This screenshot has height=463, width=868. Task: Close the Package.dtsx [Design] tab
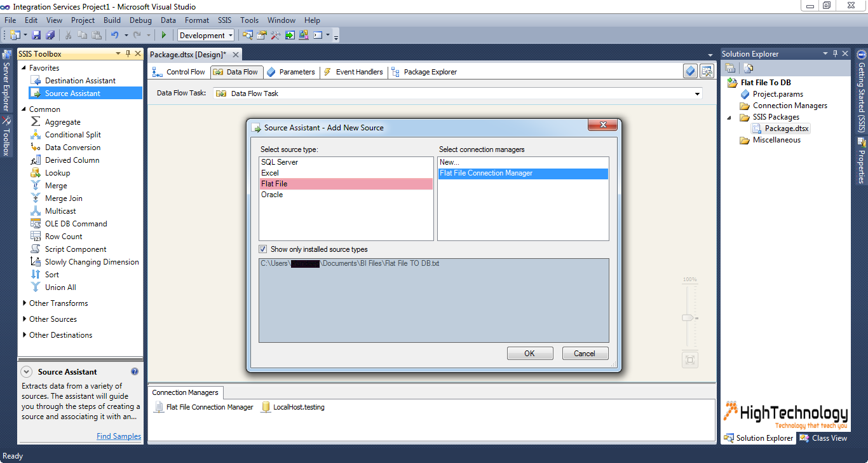(235, 55)
